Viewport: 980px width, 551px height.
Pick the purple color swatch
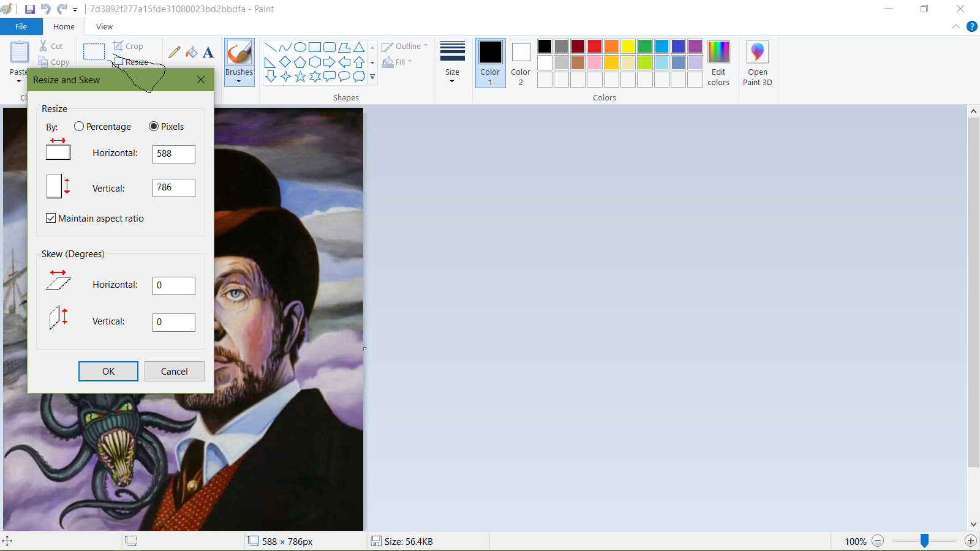pos(695,47)
